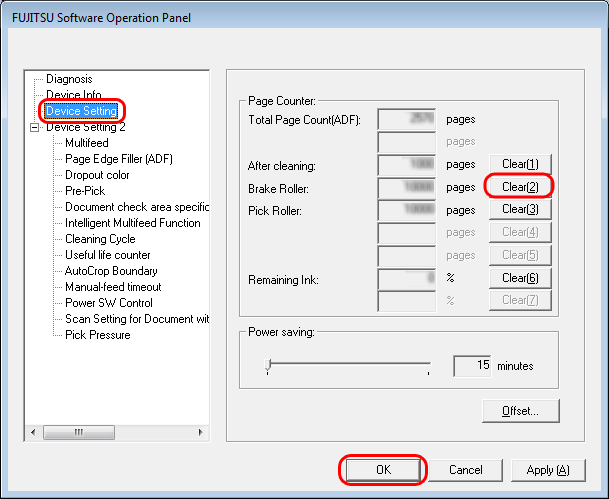Click Total Page Count(ADF) value field
The height and width of the screenshot is (499, 609).
coord(406,119)
